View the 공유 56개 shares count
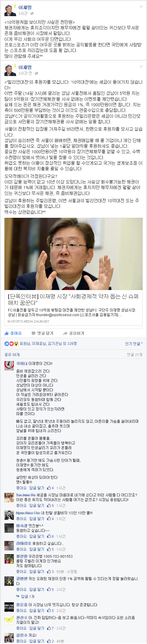Image resolution: width=147 pixels, height=644 pixels. [12, 355]
